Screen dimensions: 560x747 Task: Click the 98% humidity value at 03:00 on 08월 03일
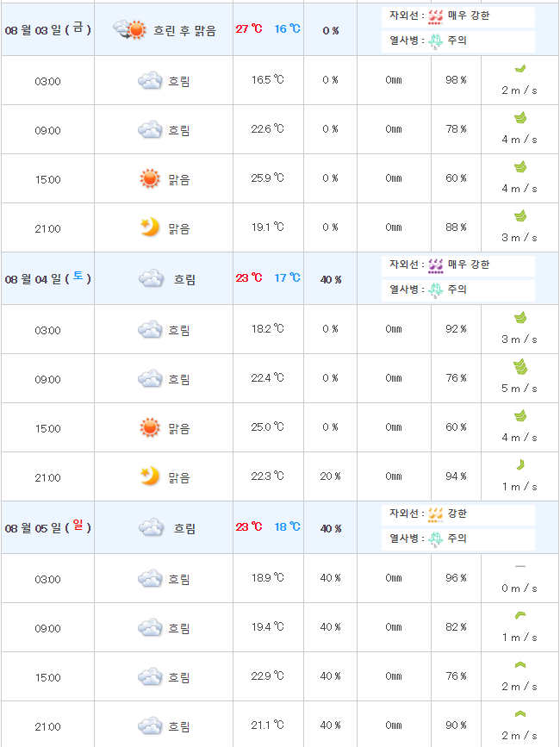tap(456, 80)
